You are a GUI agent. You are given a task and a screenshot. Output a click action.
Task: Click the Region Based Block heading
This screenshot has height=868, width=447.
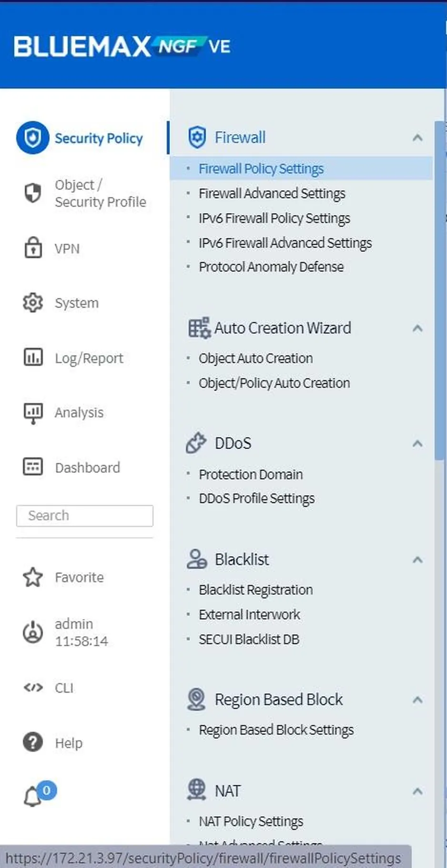pyautogui.click(x=279, y=700)
